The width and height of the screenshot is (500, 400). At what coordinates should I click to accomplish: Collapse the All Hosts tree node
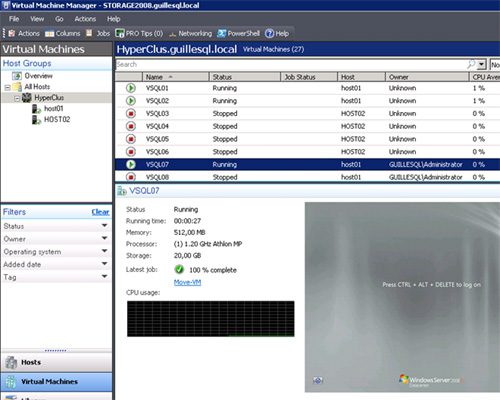click(7, 87)
